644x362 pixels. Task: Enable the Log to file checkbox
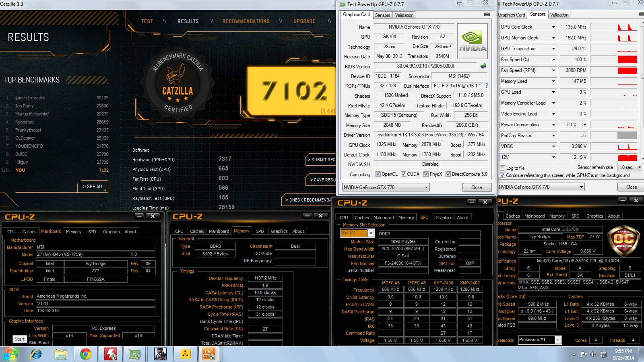click(x=502, y=168)
